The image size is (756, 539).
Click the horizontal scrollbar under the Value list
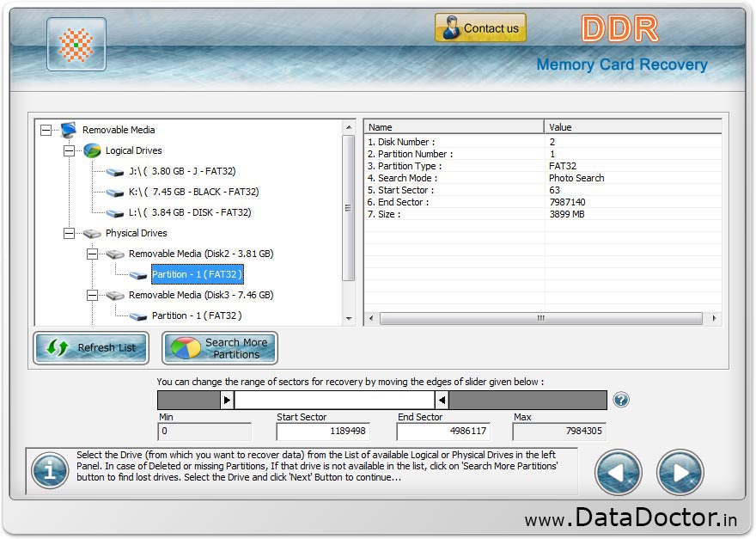click(541, 318)
